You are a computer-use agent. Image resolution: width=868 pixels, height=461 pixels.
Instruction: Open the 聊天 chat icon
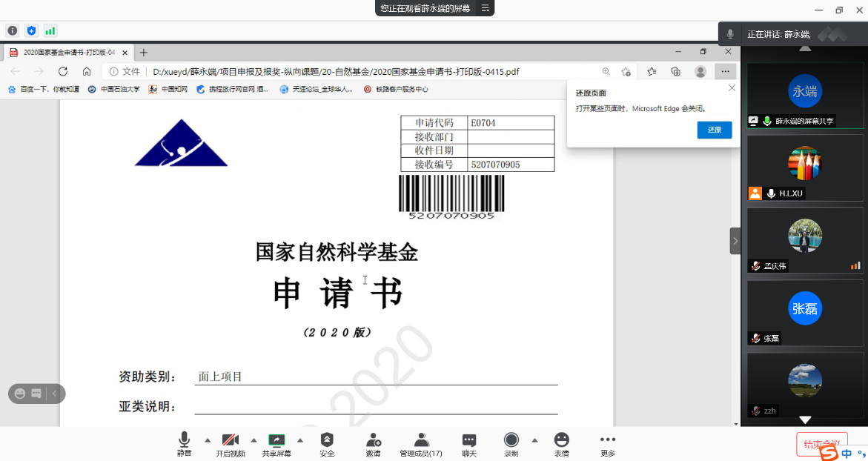point(469,444)
